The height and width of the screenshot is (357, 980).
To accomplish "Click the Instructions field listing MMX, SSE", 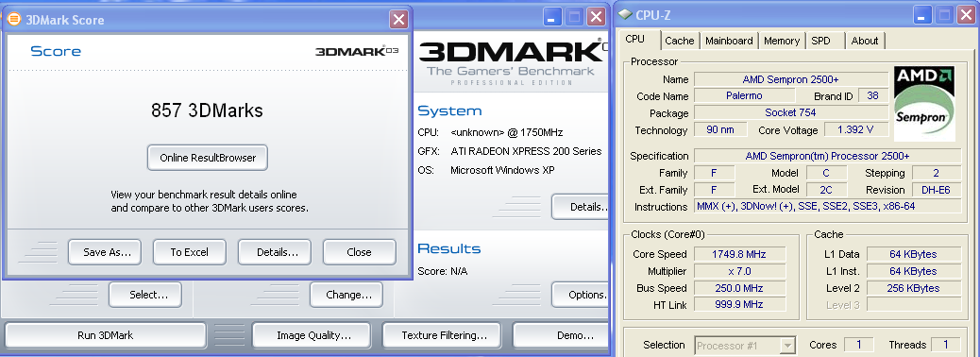I will click(x=827, y=206).
